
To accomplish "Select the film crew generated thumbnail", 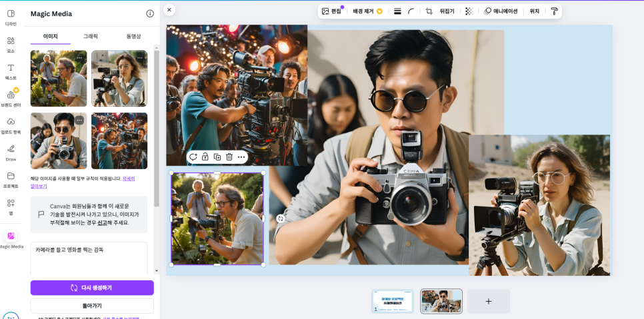I will (x=119, y=141).
